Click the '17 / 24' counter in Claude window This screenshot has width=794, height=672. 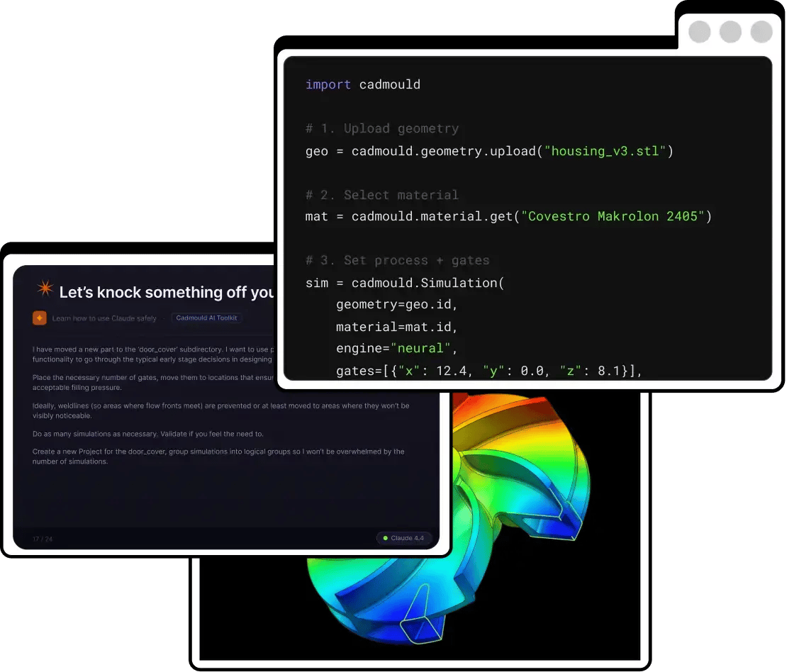43,539
